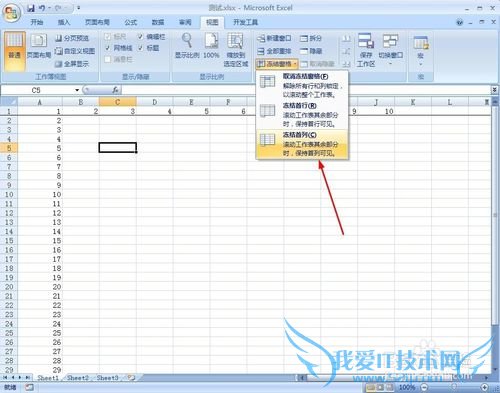
Task: Switch to Normal (普通) workbook view
Action: (x=15, y=51)
